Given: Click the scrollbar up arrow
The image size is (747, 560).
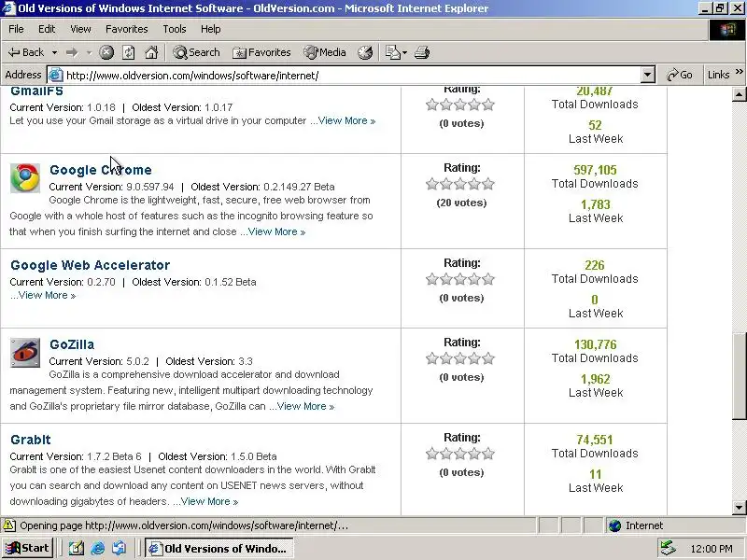Looking at the screenshot, I should 739,94.
